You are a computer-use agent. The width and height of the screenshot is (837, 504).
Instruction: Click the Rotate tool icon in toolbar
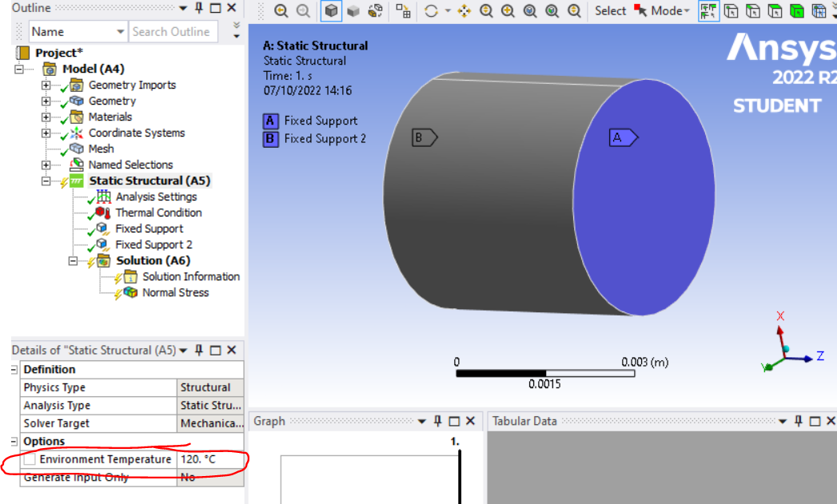[x=432, y=10]
